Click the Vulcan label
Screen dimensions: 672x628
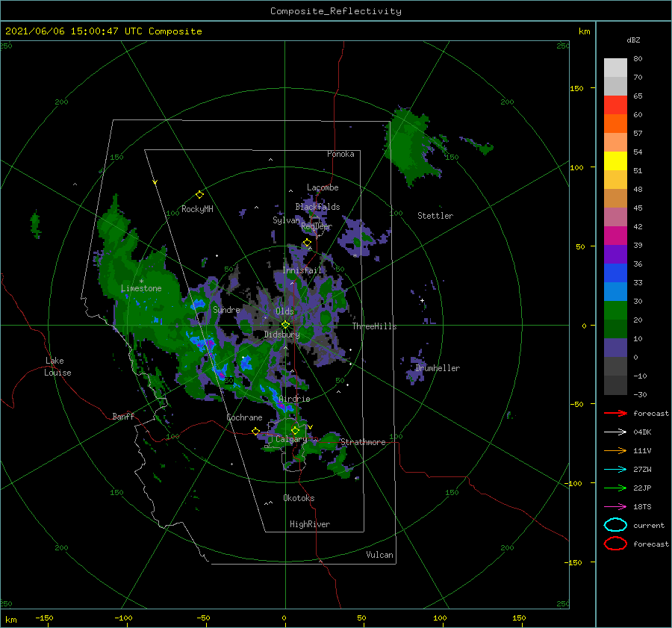379,555
